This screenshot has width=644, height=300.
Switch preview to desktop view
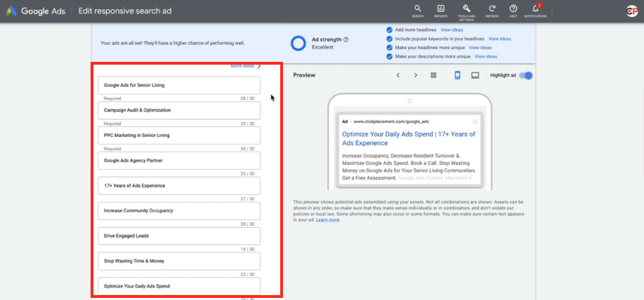(475, 75)
